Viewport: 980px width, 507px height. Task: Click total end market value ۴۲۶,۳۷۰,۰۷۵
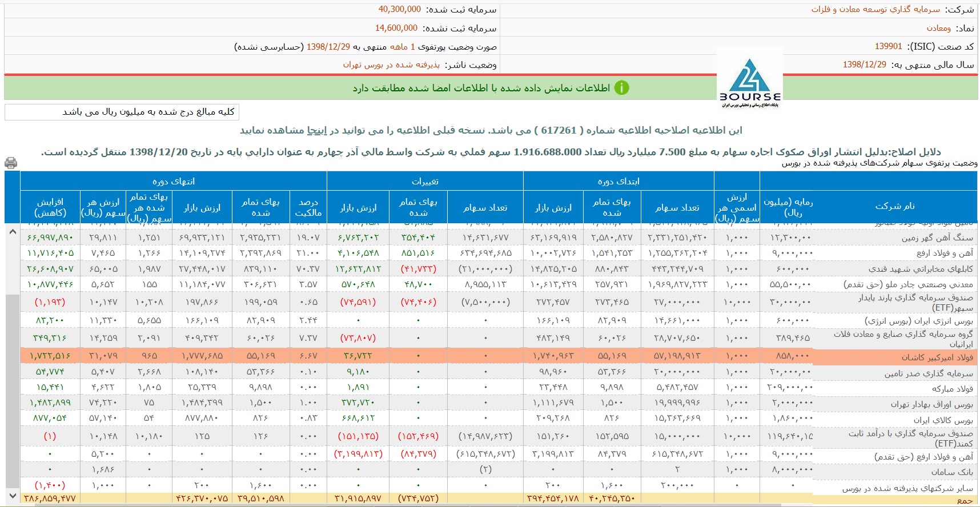(202, 498)
